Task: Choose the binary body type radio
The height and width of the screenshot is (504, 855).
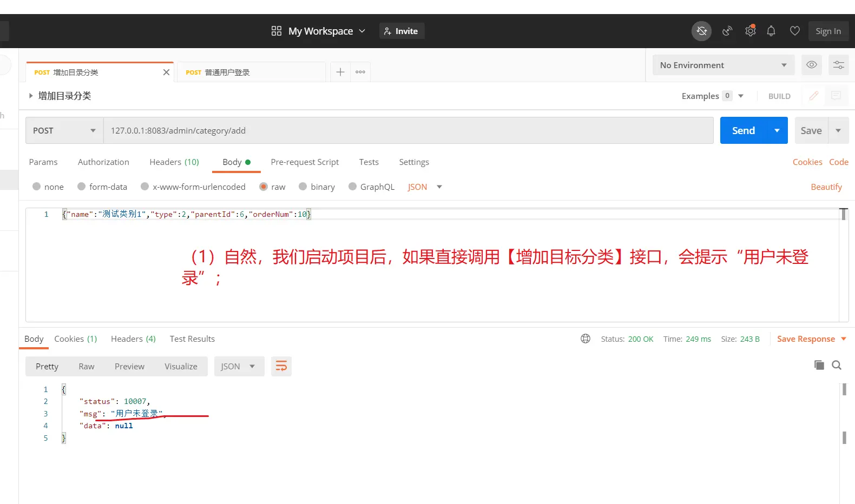Action: (x=303, y=187)
